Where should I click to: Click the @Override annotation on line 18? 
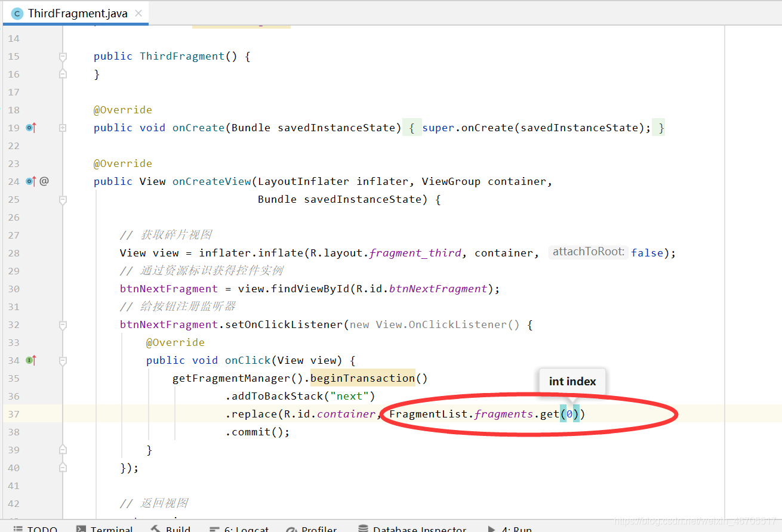coord(123,110)
